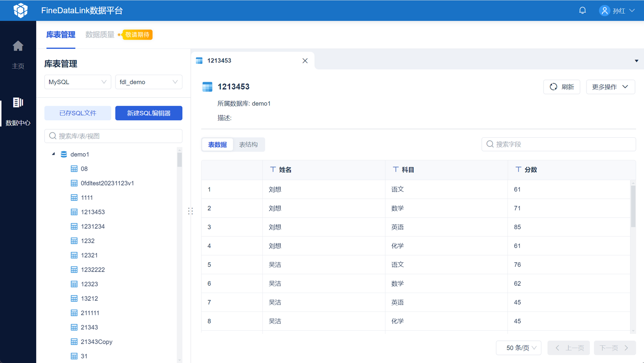The height and width of the screenshot is (363, 644).
Task: Click the 刷新 button
Action: 562,87
